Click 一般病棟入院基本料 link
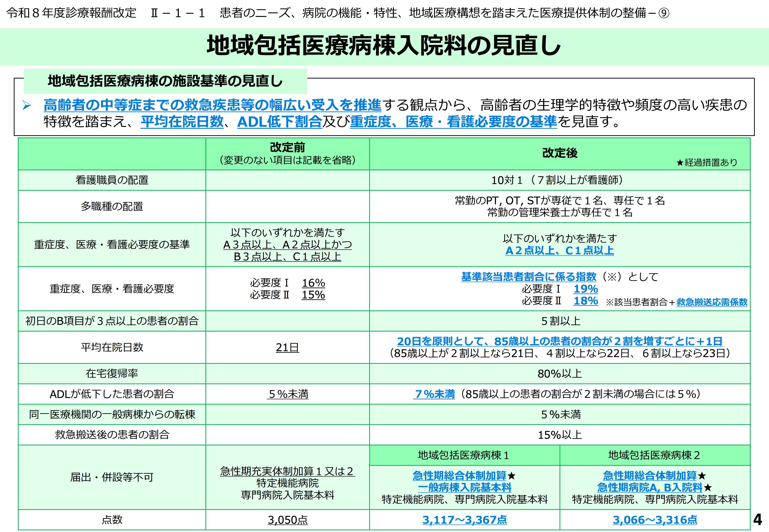 click(464, 488)
